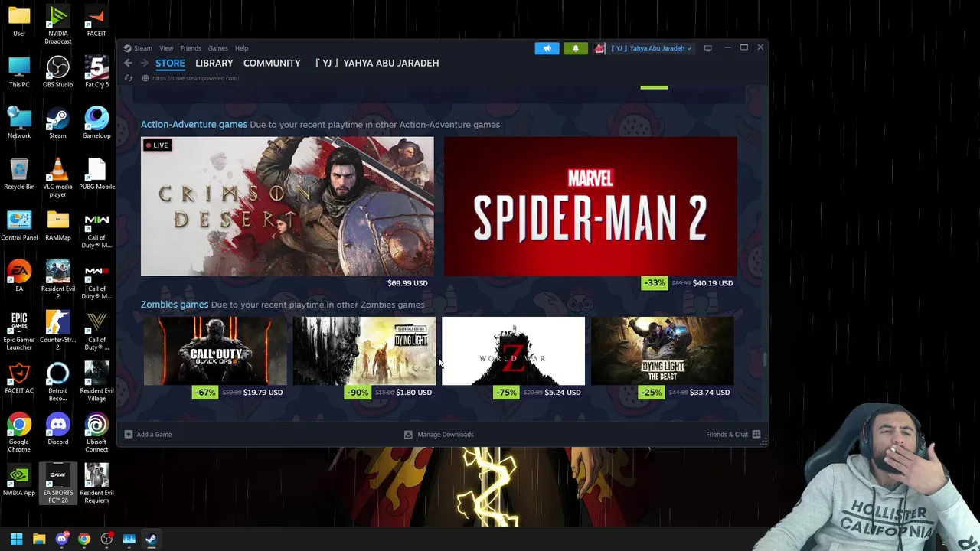Click the Steam announcements megaphone icon

pos(547,48)
